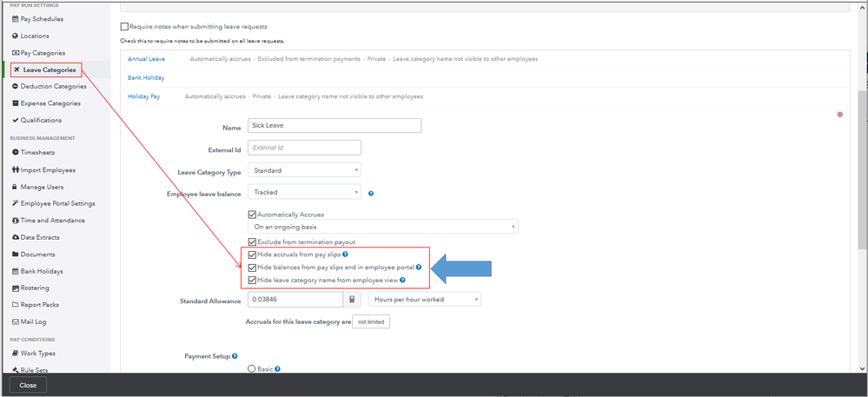The width and height of the screenshot is (868, 397).
Task: Open Rule Sets in the sidebar
Action: pos(35,369)
